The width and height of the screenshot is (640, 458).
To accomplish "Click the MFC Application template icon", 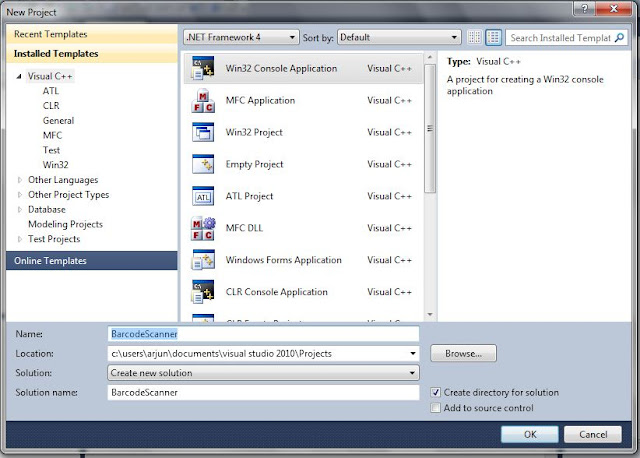I will (x=203, y=100).
